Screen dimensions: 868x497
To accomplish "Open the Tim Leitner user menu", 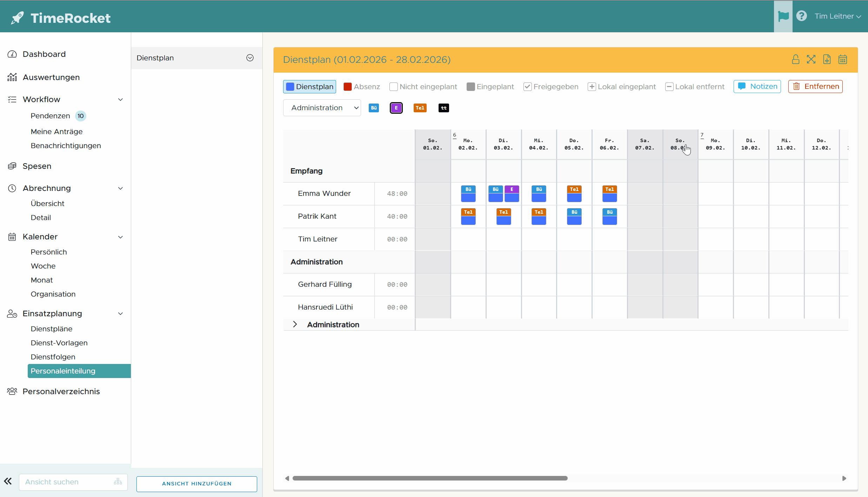I will [x=837, y=16].
